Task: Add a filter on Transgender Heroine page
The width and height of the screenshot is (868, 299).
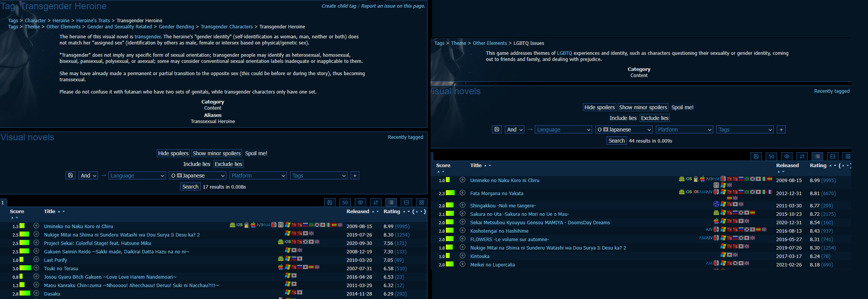Action: (x=355, y=176)
